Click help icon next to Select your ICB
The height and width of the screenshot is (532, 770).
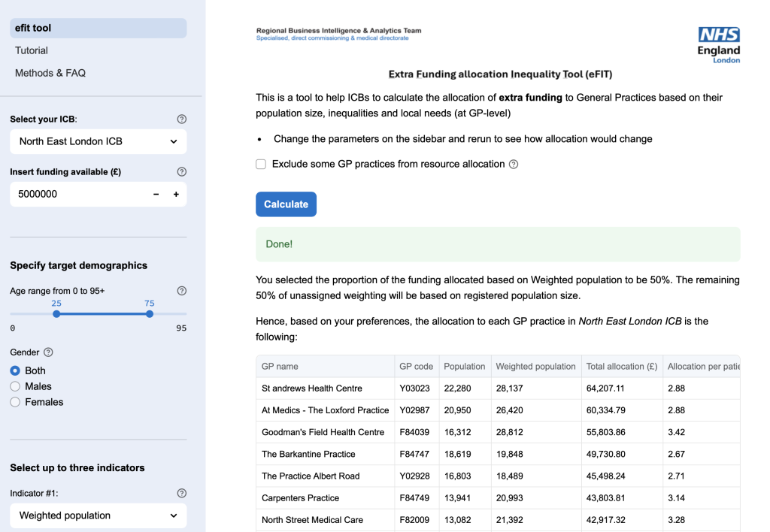point(181,119)
